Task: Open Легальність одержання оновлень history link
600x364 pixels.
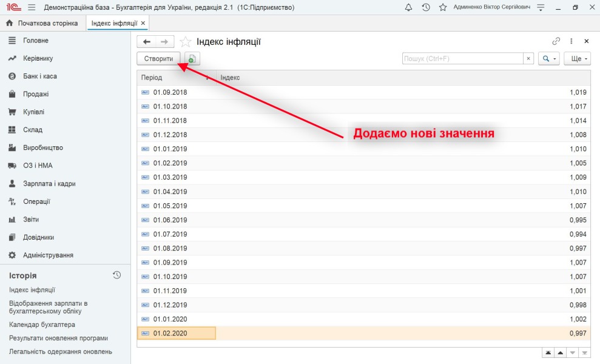Action: click(61, 352)
